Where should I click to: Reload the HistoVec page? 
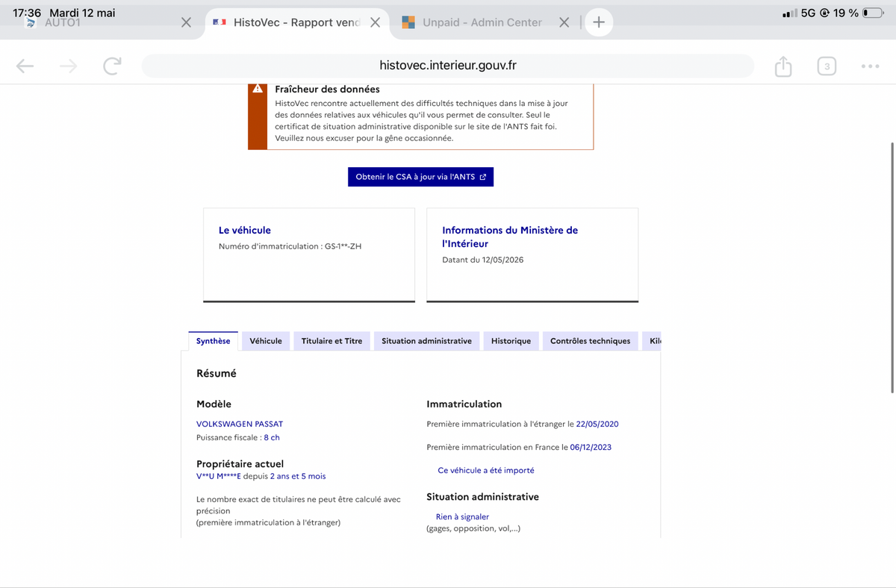click(112, 66)
